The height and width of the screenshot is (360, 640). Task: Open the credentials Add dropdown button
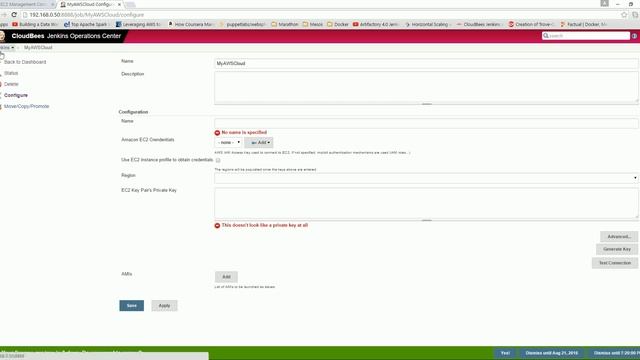click(x=259, y=142)
